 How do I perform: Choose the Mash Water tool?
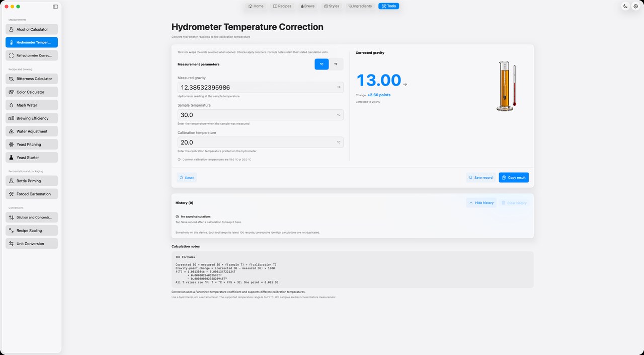[x=32, y=105]
